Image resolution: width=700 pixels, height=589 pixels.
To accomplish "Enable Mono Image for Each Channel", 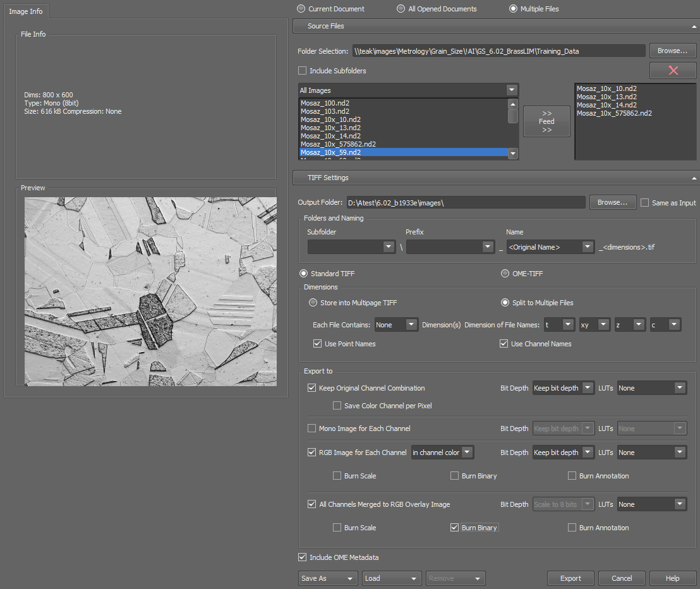I will (x=311, y=428).
